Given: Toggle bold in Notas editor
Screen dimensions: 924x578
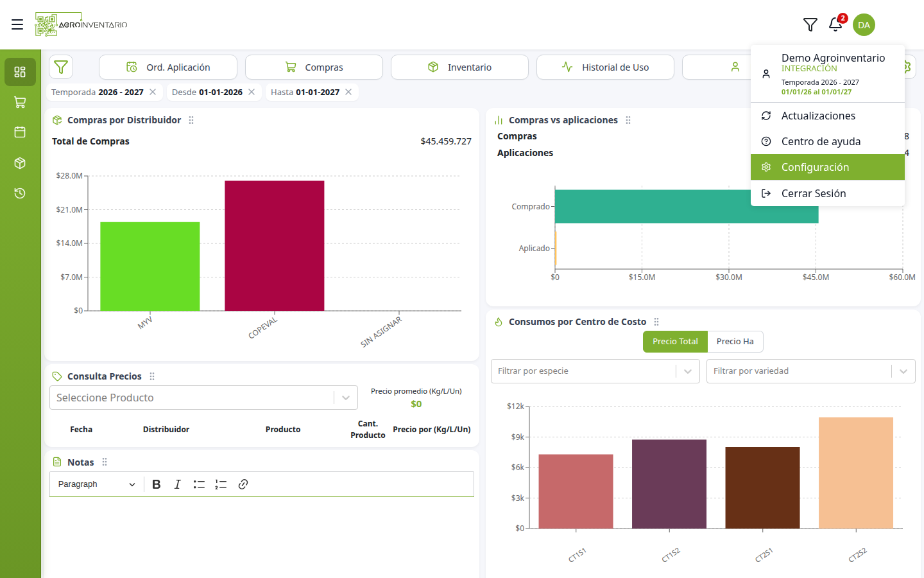Looking at the screenshot, I should pyautogui.click(x=157, y=484).
